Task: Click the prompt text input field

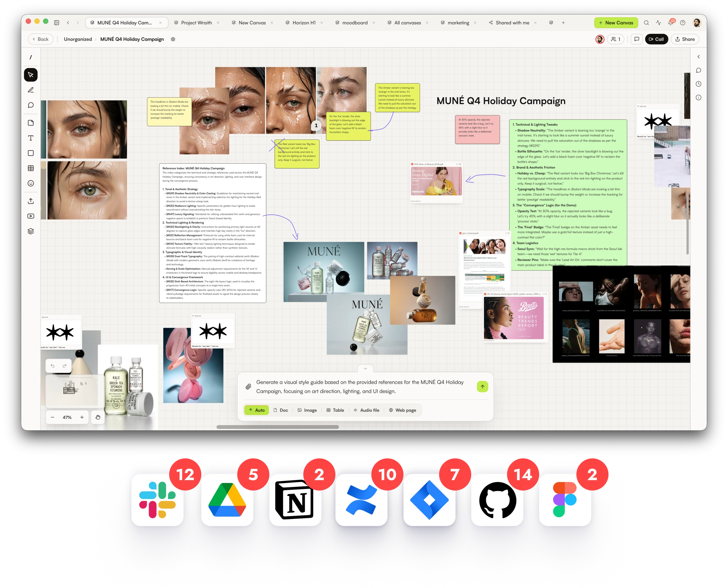Action: point(360,386)
